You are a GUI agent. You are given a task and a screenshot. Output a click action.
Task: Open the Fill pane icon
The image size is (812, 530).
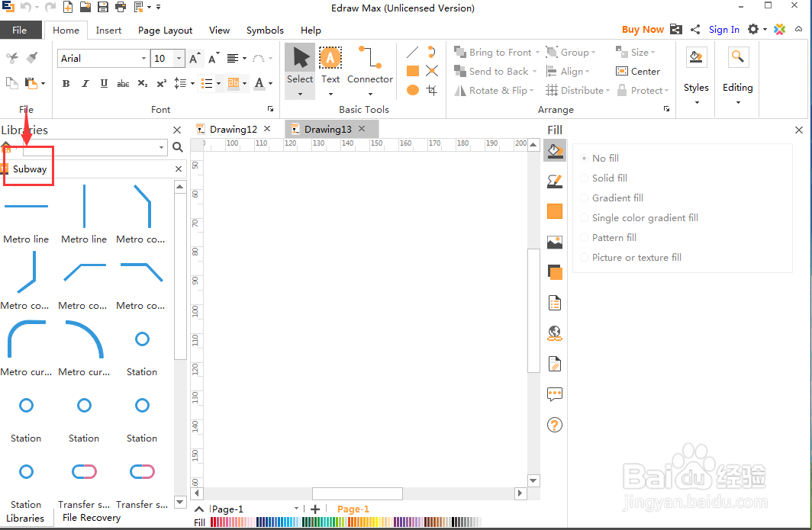[554, 151]
